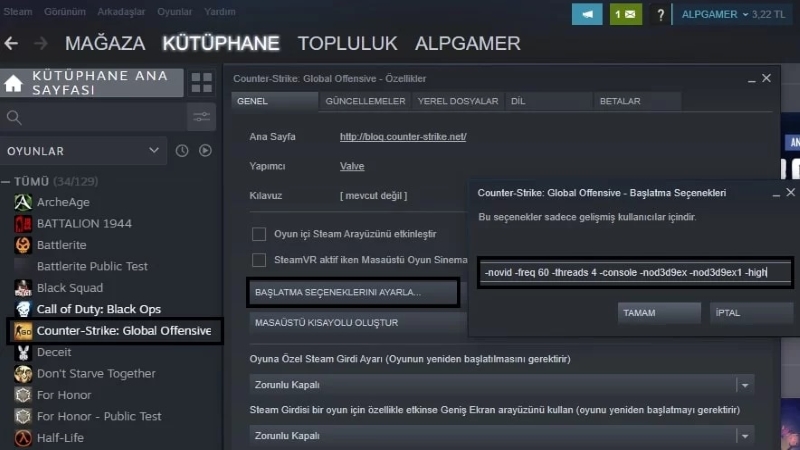800x450 pixels.
Task: Go to TOPLULUK section
Action: (x=347, y=43)
